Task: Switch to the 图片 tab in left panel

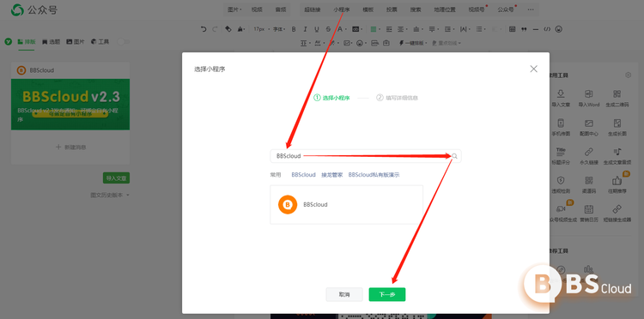Action: (x=76, y=42)
